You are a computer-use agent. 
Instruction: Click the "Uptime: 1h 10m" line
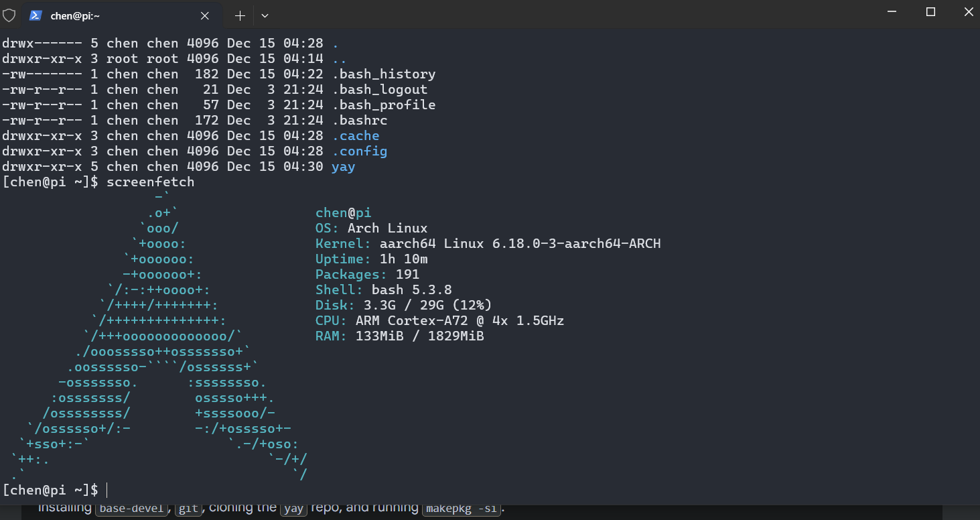click(372, 259)
